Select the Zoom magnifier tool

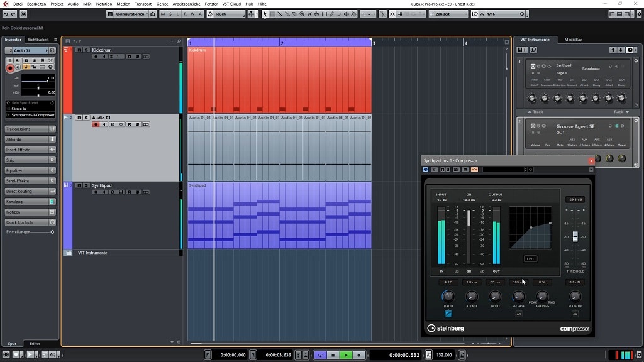pyautogui.click(x=303, y=14)
